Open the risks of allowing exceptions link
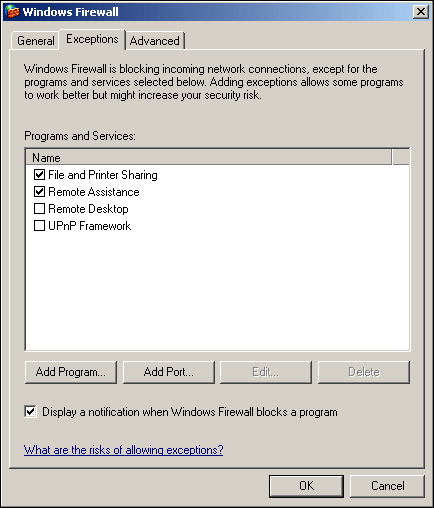 tap(123, 450)
